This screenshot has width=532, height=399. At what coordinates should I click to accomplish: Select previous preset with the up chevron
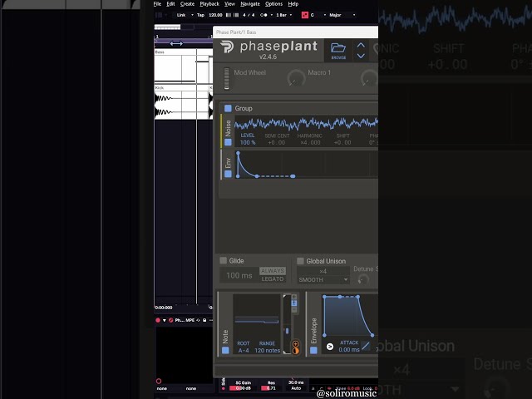(361, 45)
